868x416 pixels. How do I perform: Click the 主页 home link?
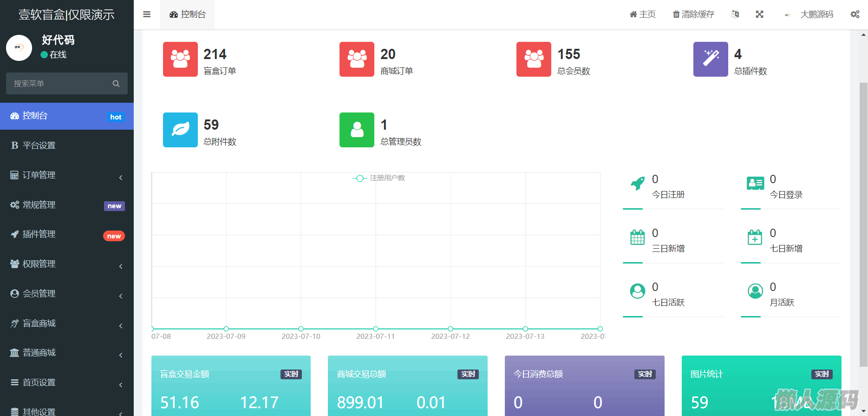pos(642,14)
